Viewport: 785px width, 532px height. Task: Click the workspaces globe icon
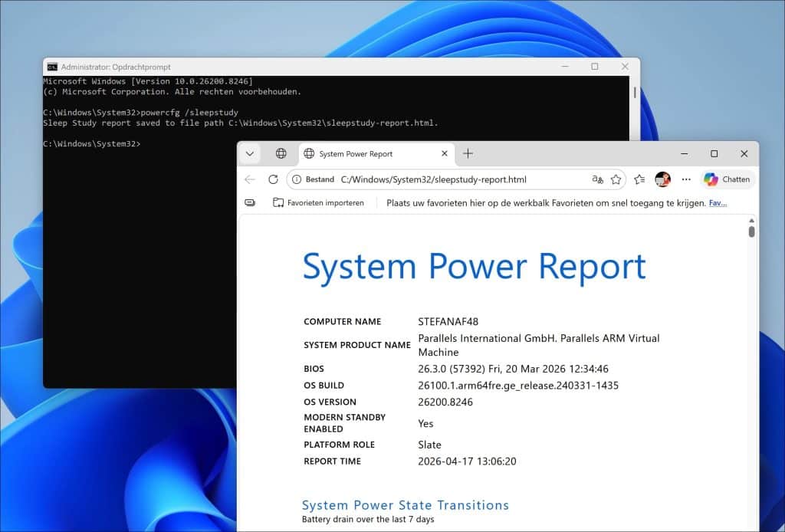(x=281, y=153)
